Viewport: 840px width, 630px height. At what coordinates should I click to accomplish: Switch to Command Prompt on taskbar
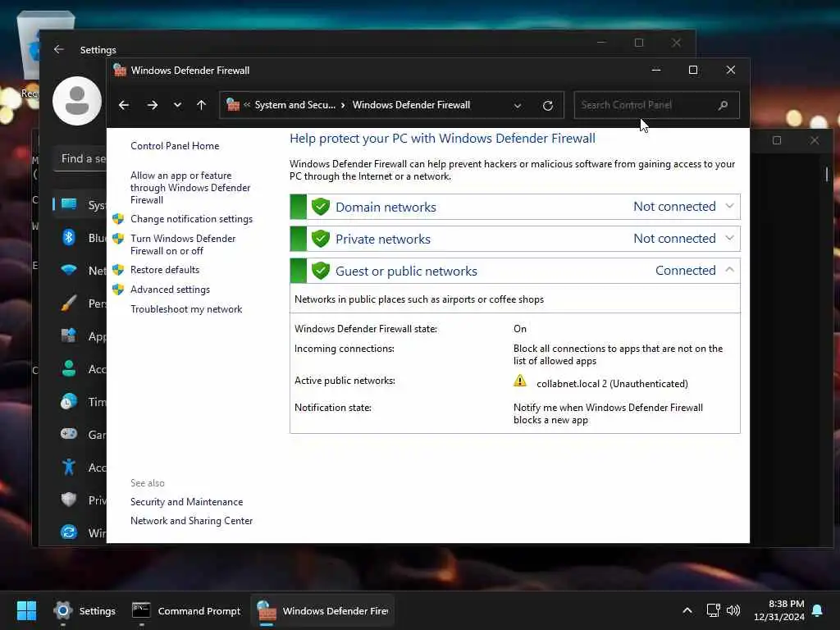click(x=186, y=610)
